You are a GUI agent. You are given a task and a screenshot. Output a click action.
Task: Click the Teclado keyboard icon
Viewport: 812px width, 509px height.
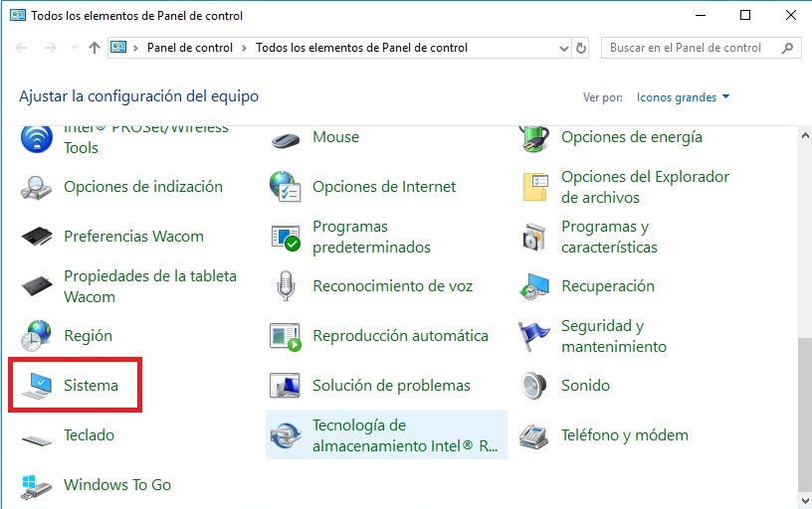pos(37,435)
